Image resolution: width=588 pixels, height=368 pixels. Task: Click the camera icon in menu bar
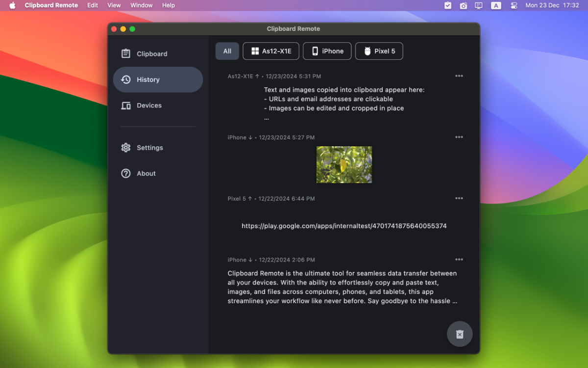(x=463, y=5)
